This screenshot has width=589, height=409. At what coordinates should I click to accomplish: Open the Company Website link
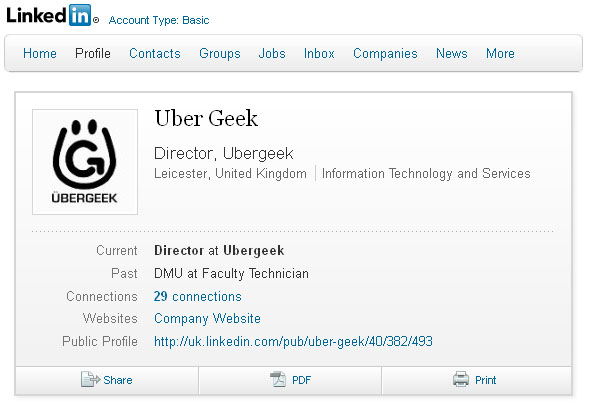[x=207, y=318]
